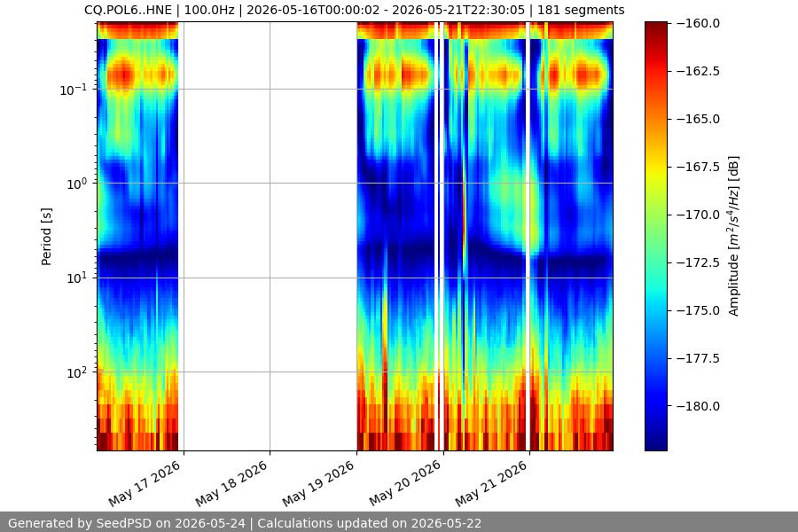Viewport: 798px width, 532px height.
Task: Click the 10⁰ period tick label
Action: pyautogui.click(x=77, y=184)
